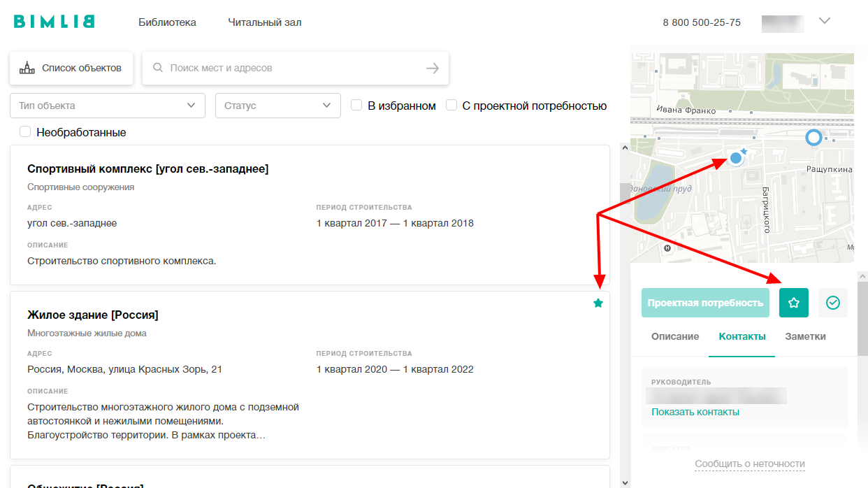Add object to favorites with star button
This screenshot has width=868, height=488.
(794, 303)
